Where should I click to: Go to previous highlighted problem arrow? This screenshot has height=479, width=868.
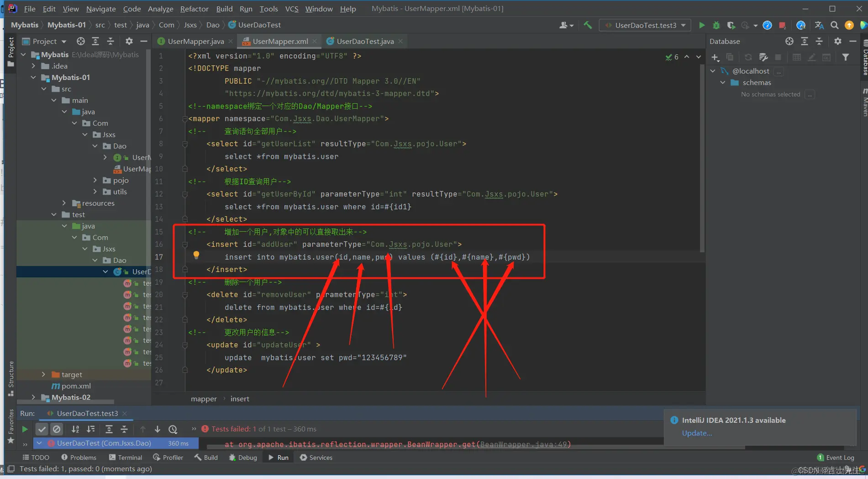tap(687, 57)
